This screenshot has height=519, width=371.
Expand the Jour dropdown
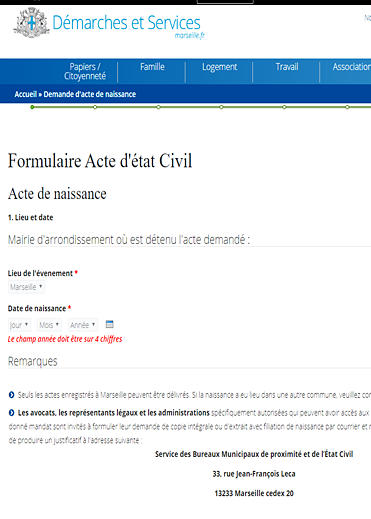click(x=19, y=325)
